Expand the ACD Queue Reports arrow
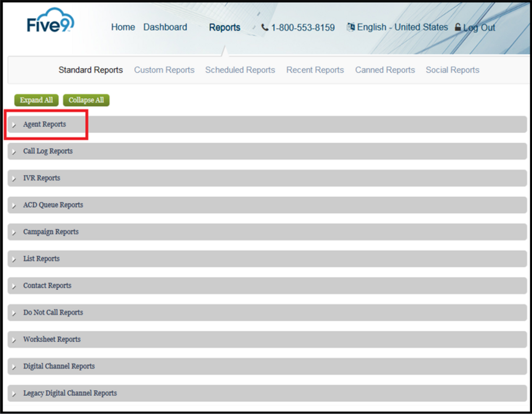The width and height of the screenshot is (532, 414). pos(14,205)
